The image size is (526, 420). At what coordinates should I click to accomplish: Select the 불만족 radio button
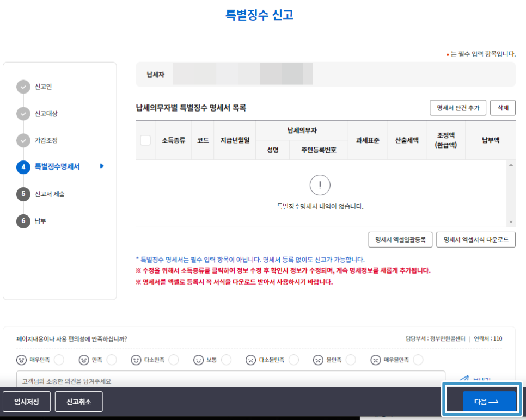[x=351, y=360]
